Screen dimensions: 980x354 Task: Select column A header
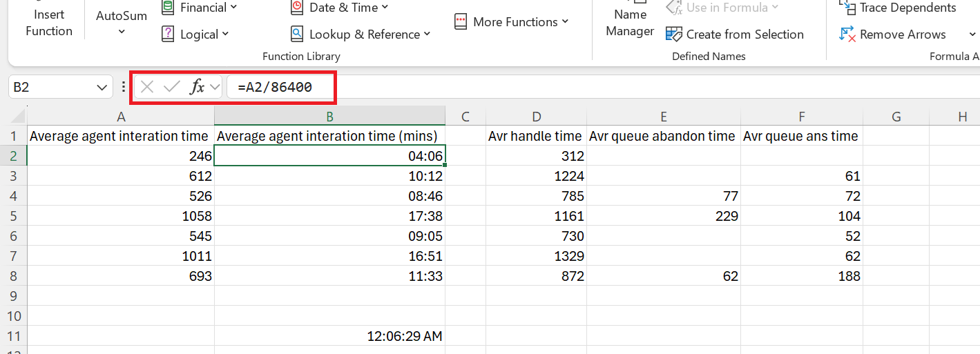[x=121, y=116]
